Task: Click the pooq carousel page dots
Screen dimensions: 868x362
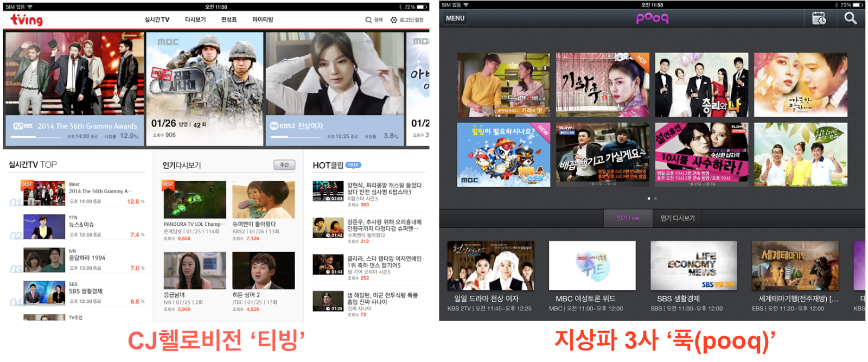Action: [652, 199]
